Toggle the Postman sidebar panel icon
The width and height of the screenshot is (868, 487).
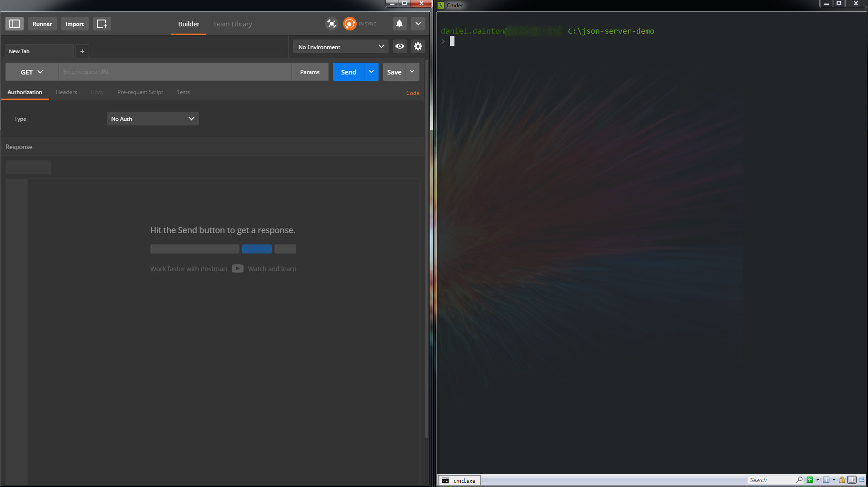15,24
